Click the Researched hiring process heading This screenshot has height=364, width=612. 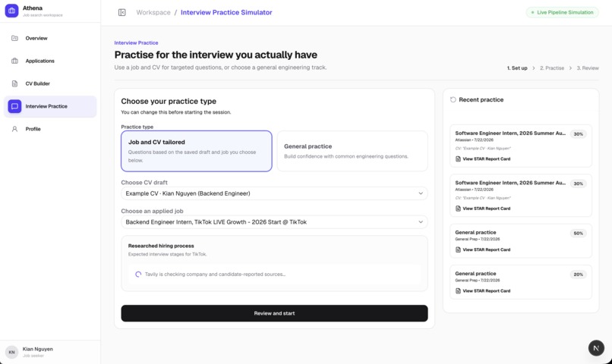pos(161,246)
